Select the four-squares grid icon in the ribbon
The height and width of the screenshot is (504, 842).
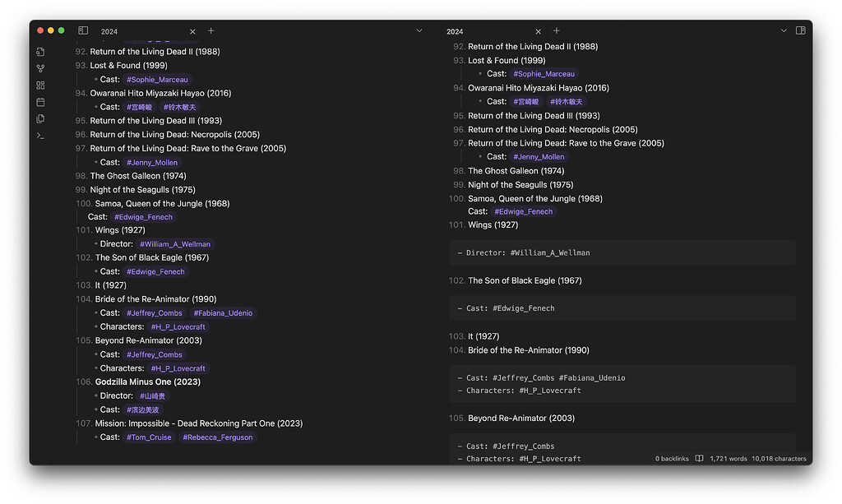click(40, 85)
